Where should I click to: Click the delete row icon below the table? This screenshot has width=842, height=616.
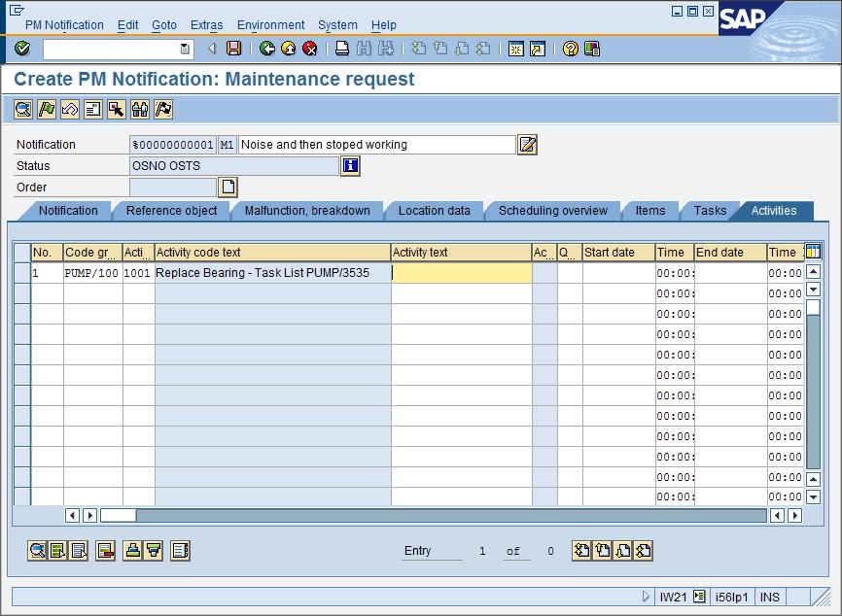[x=105, y=551]
